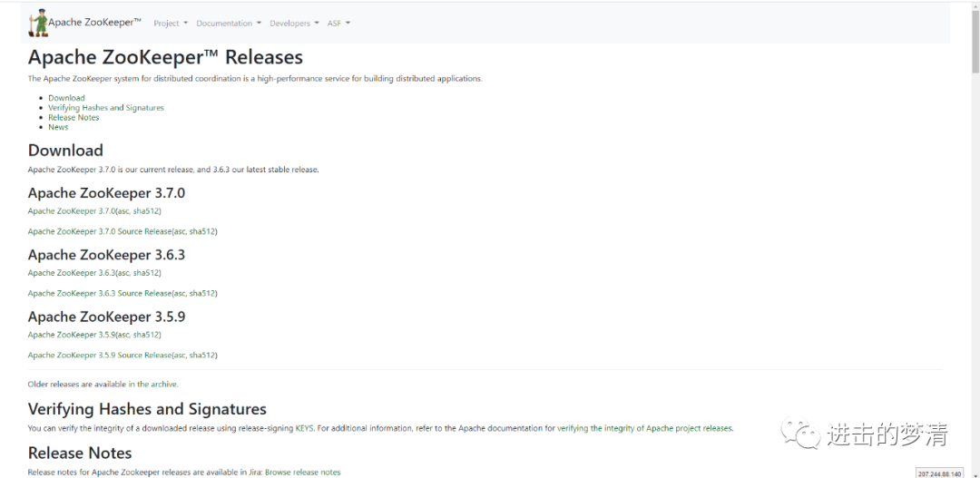Open asc signature for 3.7.0 Source Release
Image resolution: width=980 pixels, height=478 pixels.
point(180,231)
